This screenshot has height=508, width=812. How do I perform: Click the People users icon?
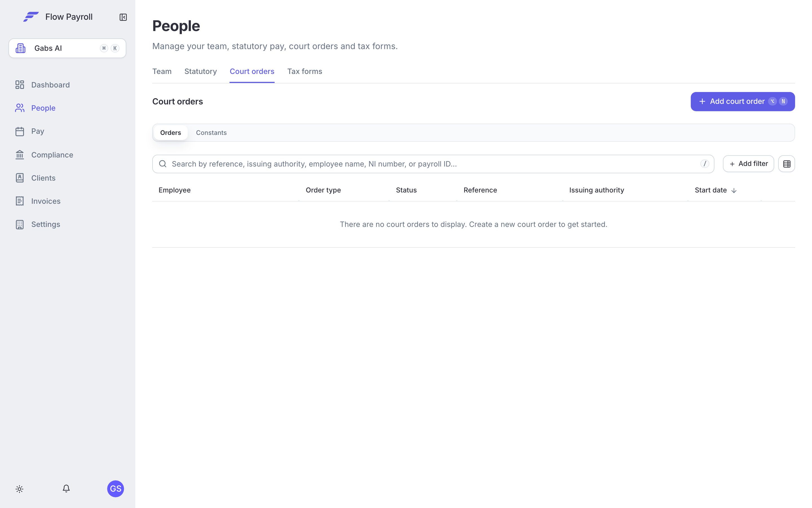20,108
